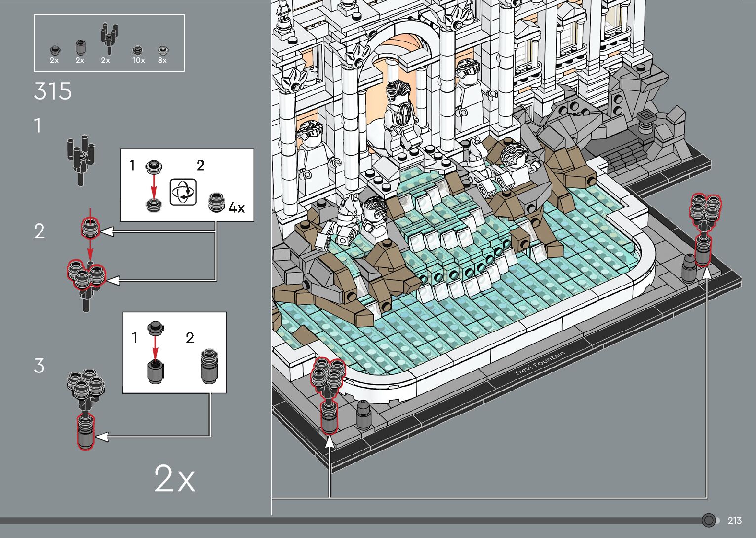
Task: Click the page number 213
Action: coord(734,521)
